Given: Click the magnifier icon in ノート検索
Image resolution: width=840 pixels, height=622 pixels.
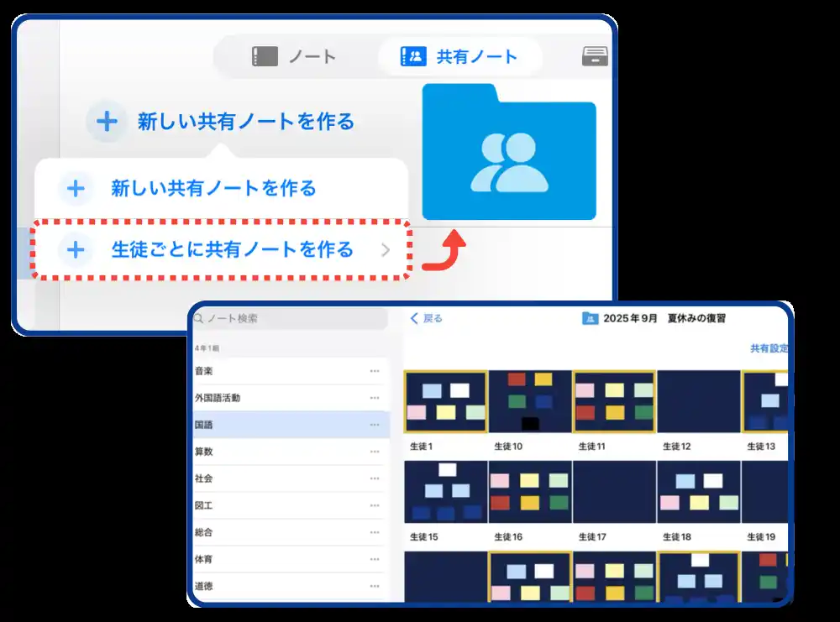Looking at the screenshot, I should pyautogui.click(x=199, y=319).
